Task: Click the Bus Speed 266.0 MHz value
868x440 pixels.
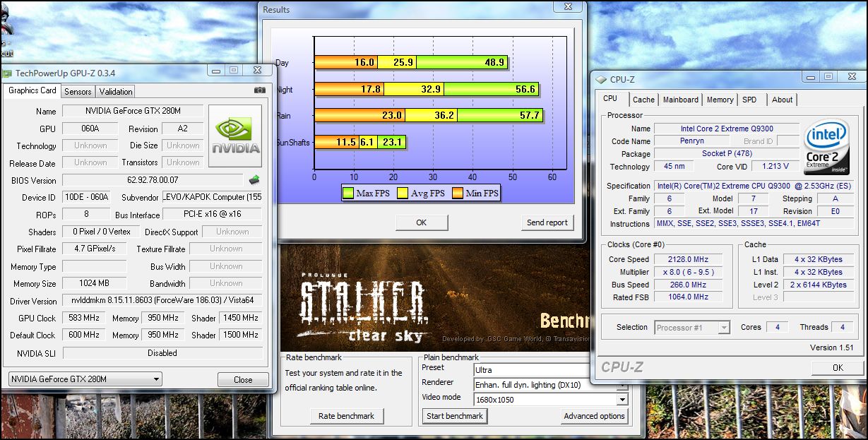Action: pos(688,285)
